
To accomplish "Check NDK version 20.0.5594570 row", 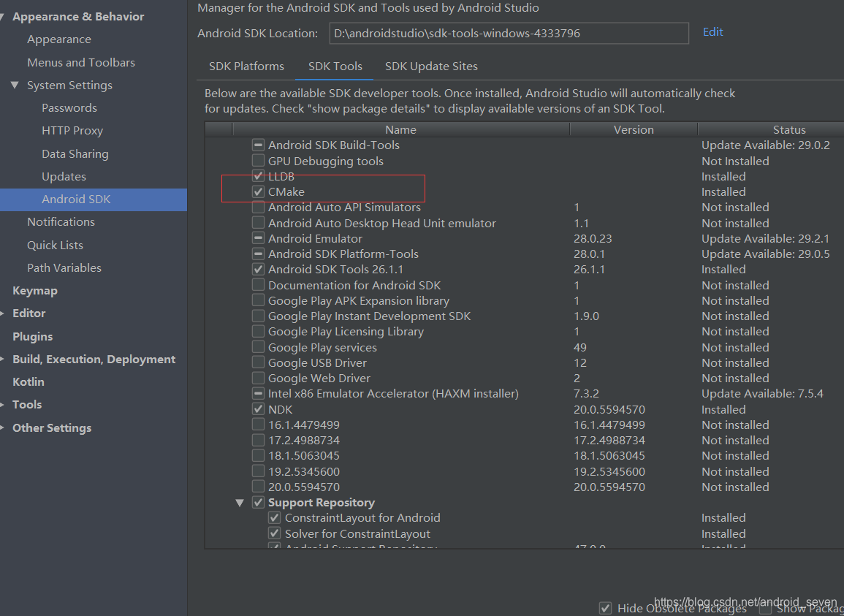I will point(259,487).
